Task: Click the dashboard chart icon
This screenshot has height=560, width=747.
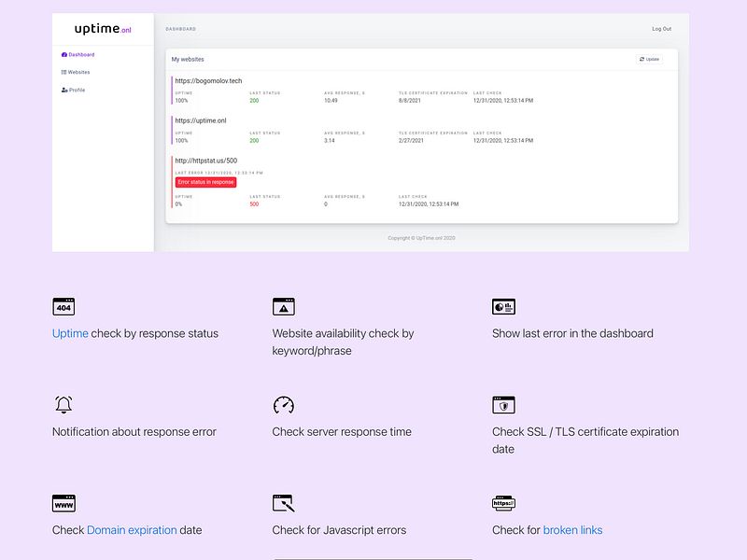Action: [x=503, y=307]
